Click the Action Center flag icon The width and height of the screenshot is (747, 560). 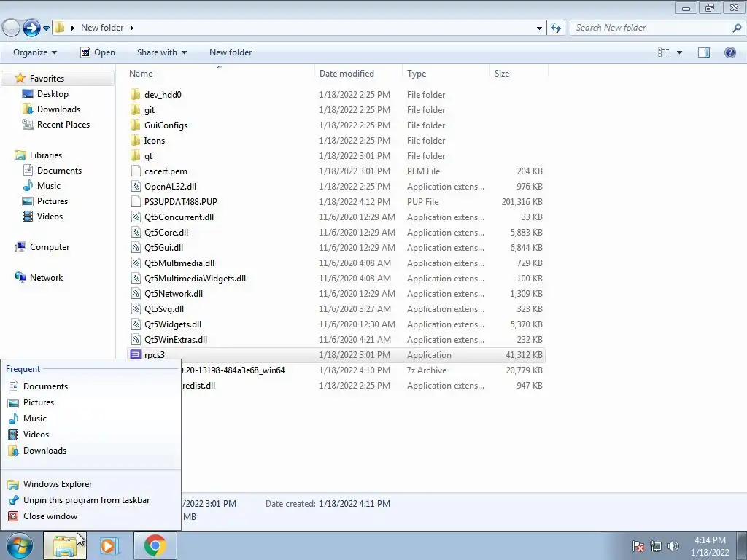[x=638, y=545]
